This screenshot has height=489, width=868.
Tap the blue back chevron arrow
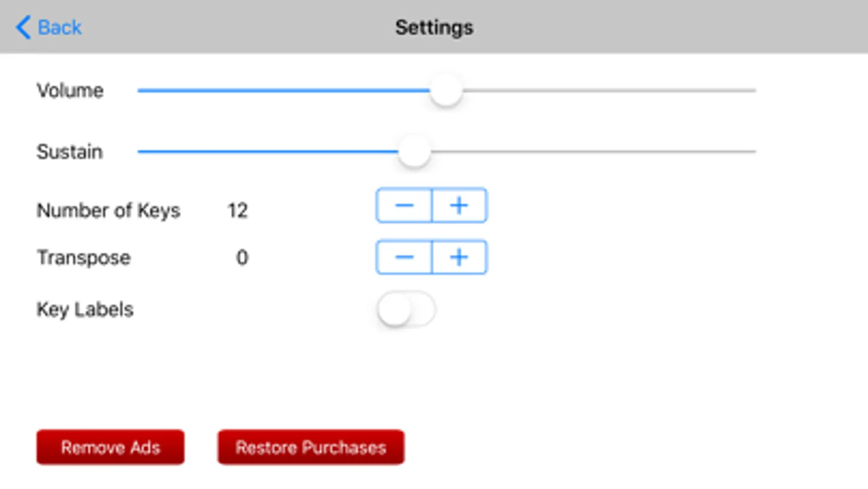tap(23, 27)
